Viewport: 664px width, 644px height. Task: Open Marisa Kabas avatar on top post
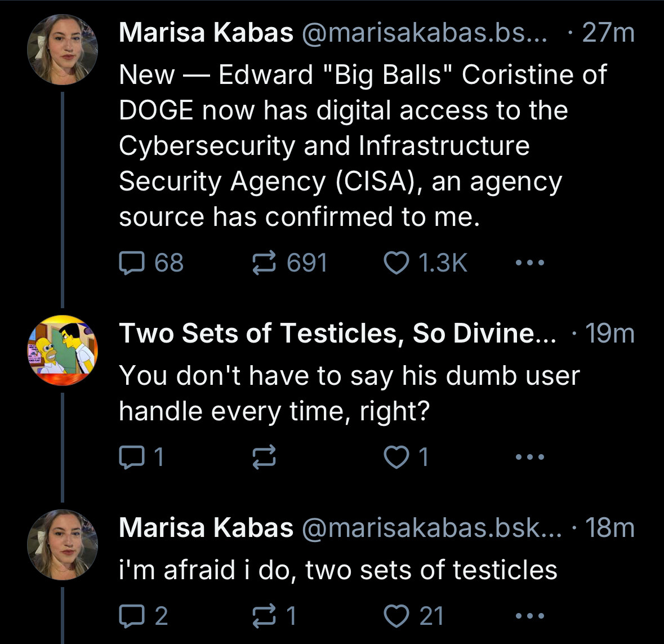click(63, 49)
